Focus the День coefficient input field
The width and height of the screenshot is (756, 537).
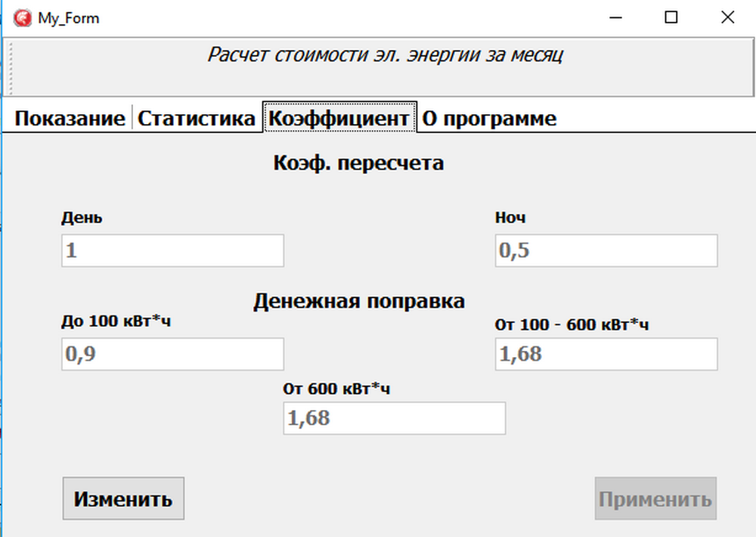click(172, 250)
